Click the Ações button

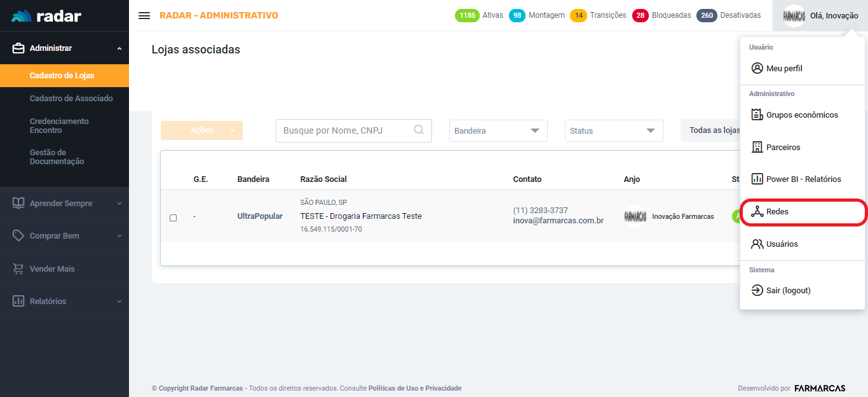tap(201, 130)
